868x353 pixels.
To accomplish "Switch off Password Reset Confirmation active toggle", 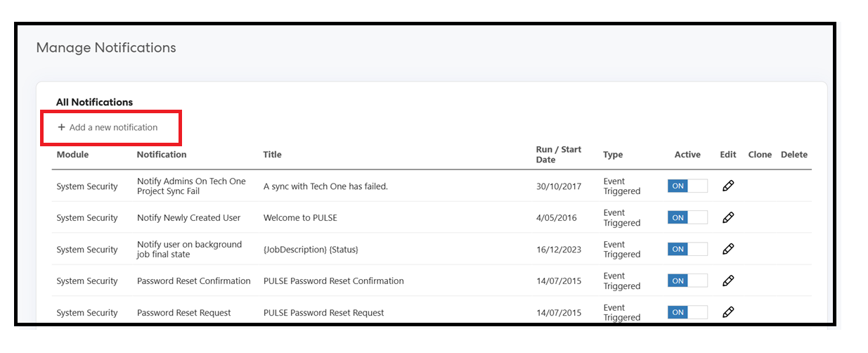I will [687, 281].
